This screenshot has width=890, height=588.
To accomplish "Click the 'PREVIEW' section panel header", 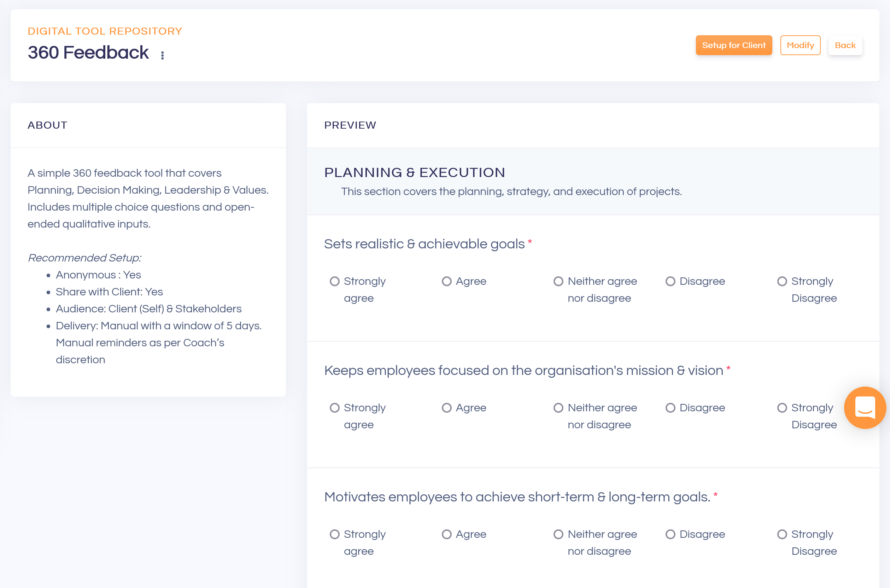I will [350, 125].
